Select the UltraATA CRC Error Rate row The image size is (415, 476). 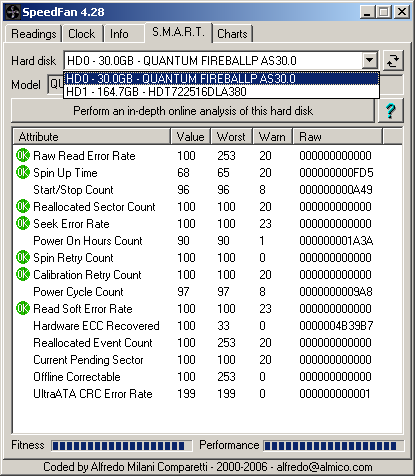click(207, 394)
